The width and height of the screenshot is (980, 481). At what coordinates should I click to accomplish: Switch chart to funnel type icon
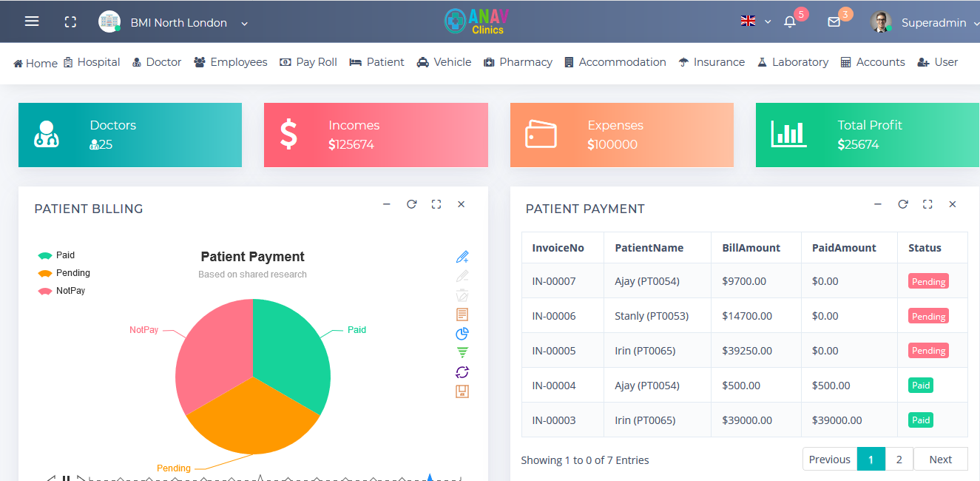[462, 353]
